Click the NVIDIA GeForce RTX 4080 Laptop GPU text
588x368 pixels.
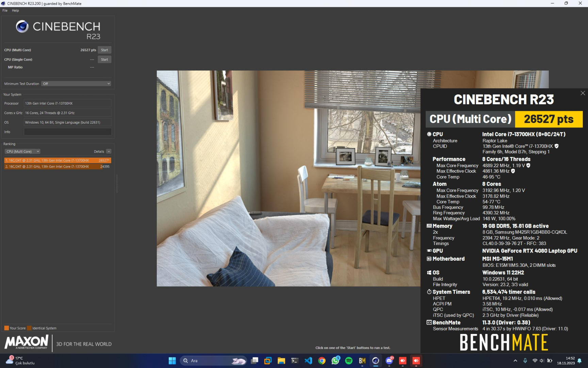pyautogui.click(x=529, y=251)
